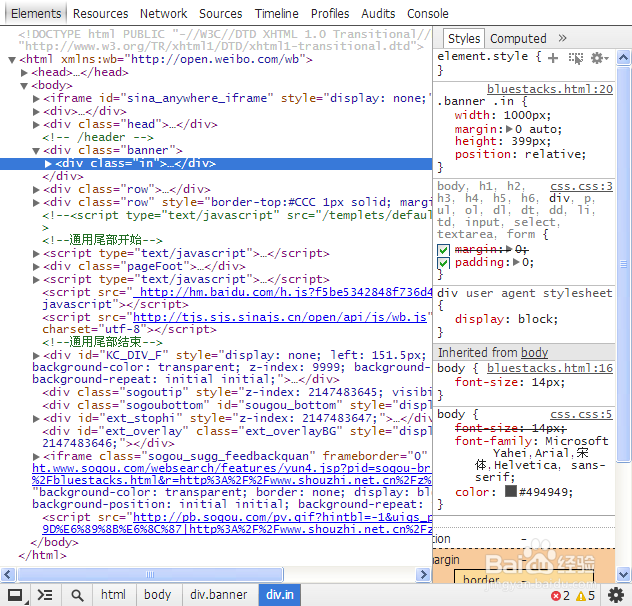Viewport: 632px width, 606px height.
Task: Select html in the breadcrumb bar
Action: pyautogui.click(x=113, y=595)
